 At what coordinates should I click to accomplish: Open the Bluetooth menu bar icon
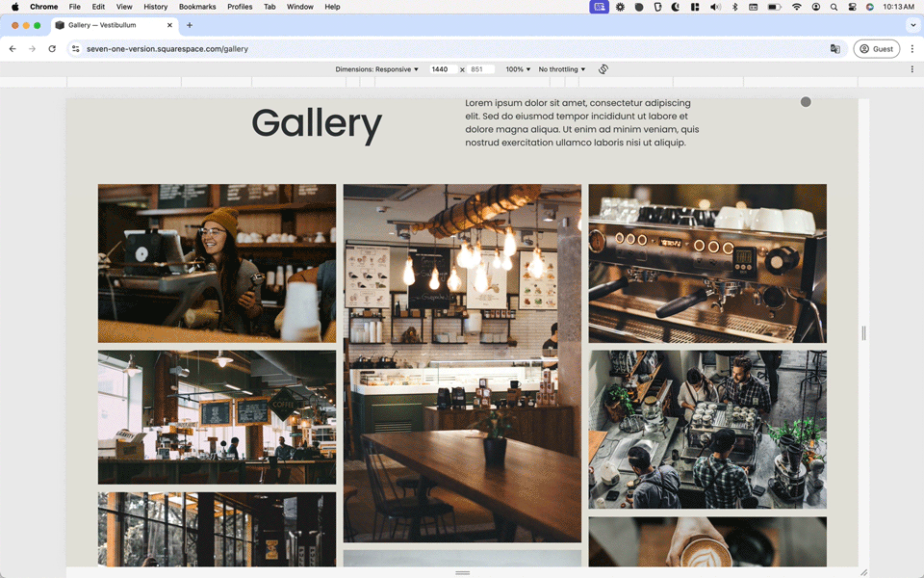click(734, 7)
